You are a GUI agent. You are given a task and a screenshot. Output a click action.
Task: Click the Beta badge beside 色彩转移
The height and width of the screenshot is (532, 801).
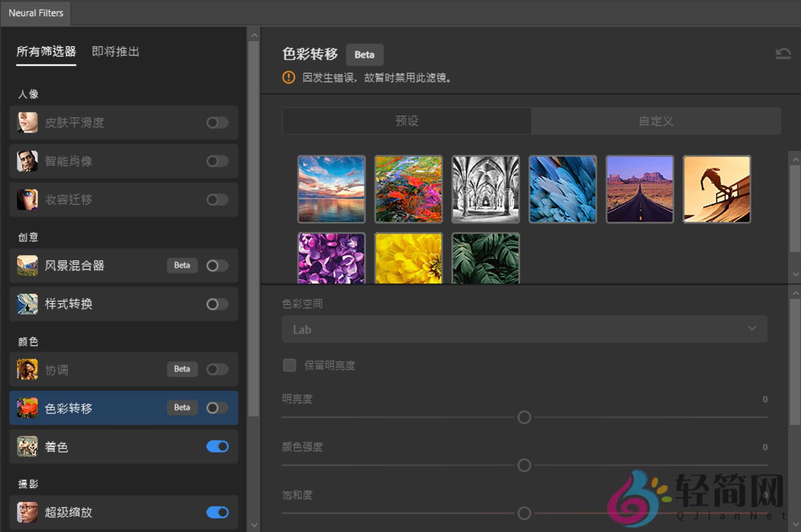182,408
